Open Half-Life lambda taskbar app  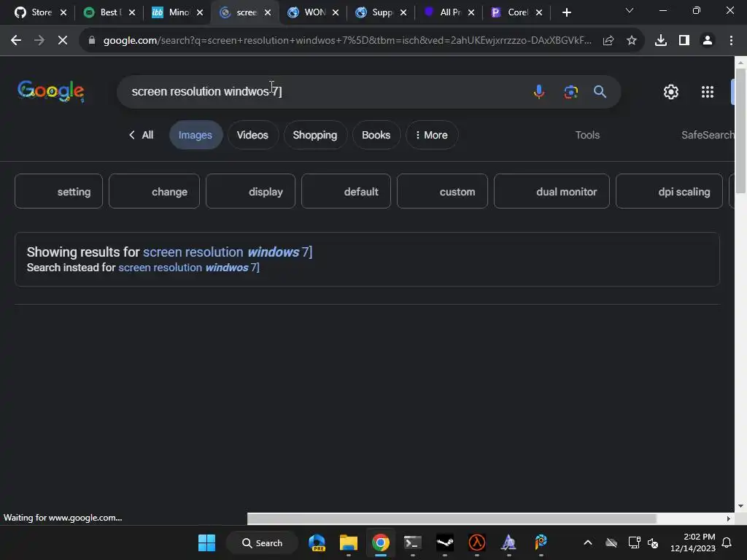click(x=477, y=542)
